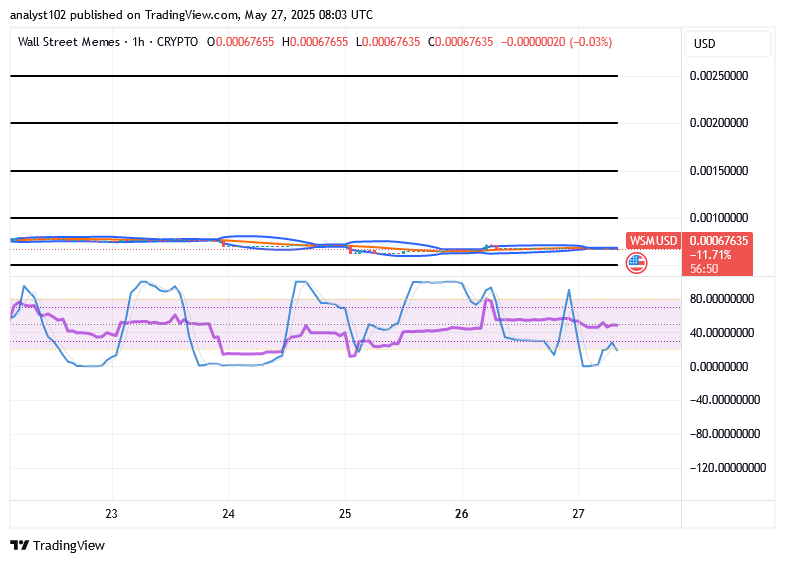Click the Wall Street Memes chart title
This screenshot has width=785, height=563.
click(x=69, y=42)
